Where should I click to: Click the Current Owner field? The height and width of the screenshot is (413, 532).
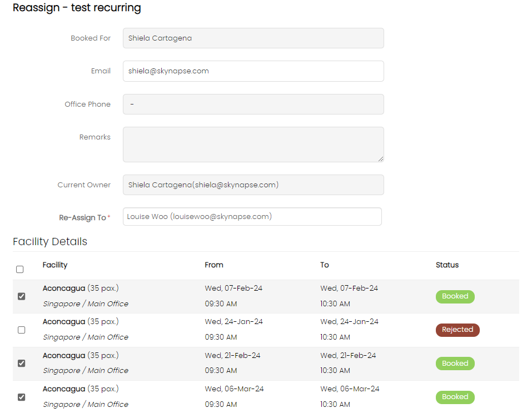pyautogui.click(x=253, y=185)
